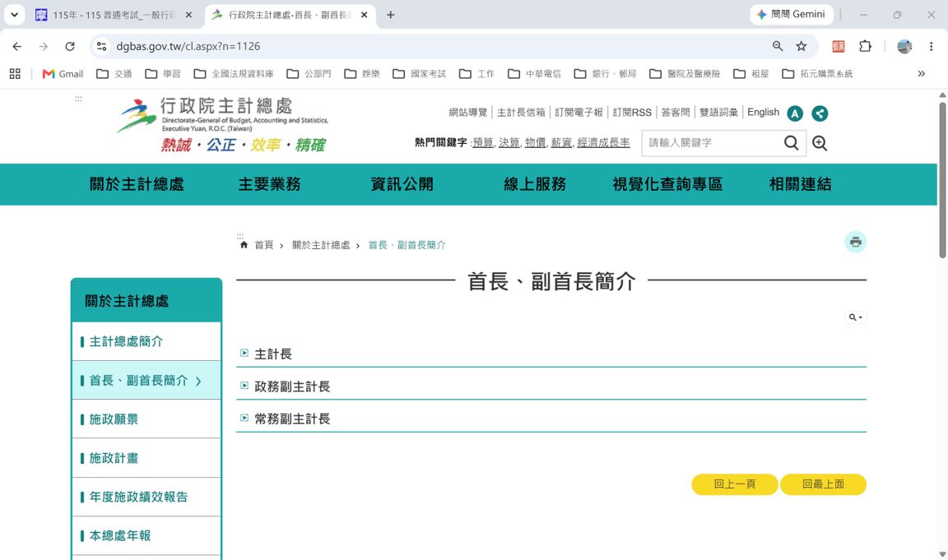Open 線上服務 main menu

point(535,184)
